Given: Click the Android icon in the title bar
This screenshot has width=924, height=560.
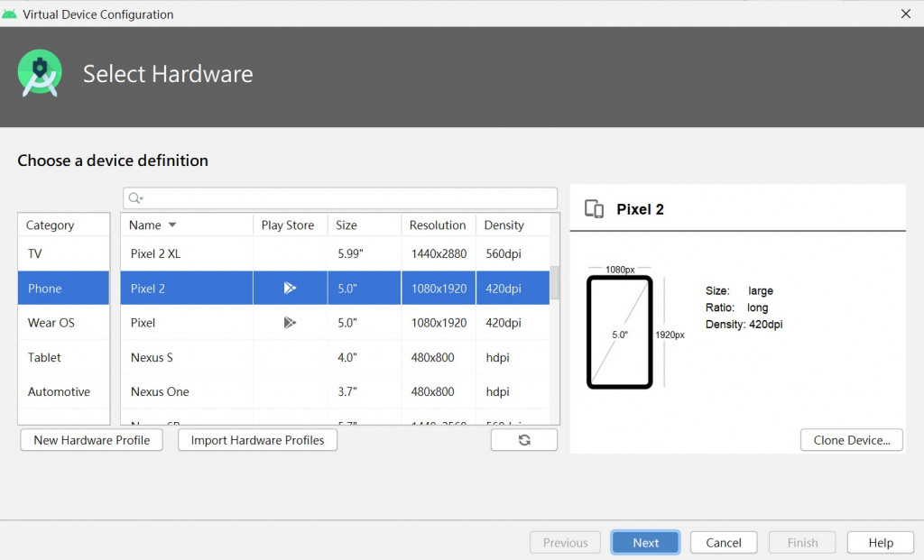Looking at the screenshot, I should (x=9, y=14).
